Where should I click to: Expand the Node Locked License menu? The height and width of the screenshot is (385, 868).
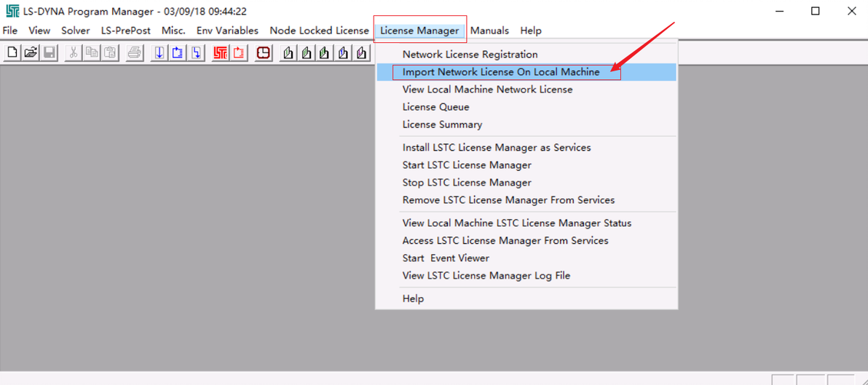tap(319, 31)
